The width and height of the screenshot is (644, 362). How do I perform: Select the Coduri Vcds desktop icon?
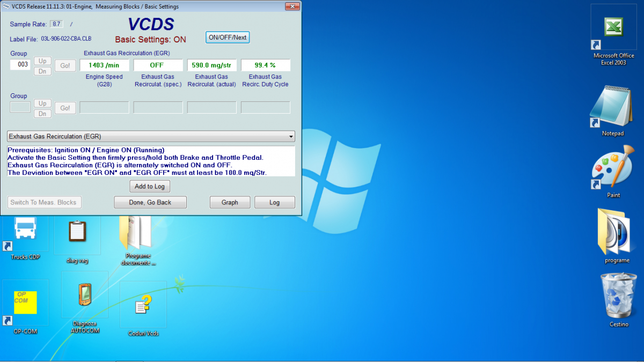[143, 310]
